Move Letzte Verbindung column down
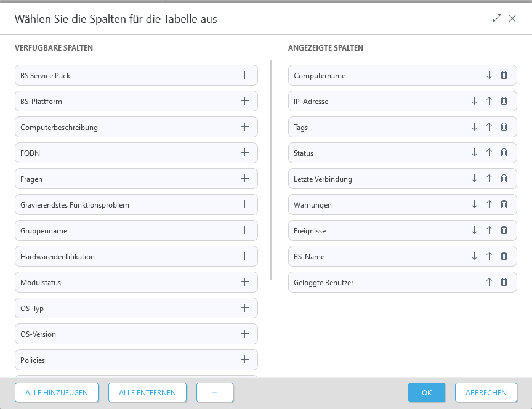 click(474, 179)
